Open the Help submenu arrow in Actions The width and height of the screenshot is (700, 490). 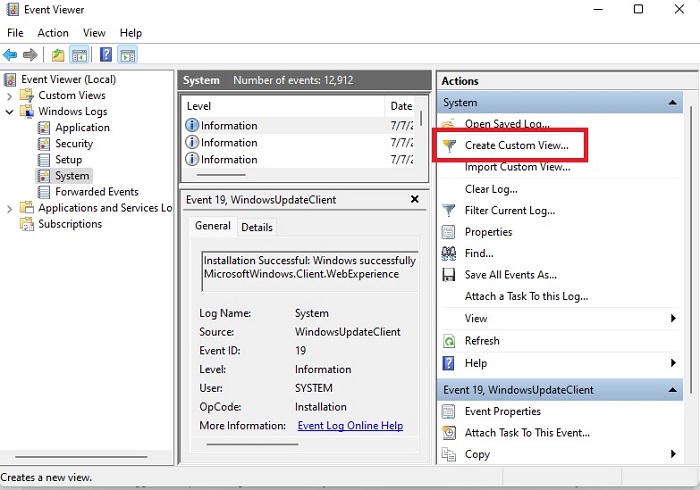coord(673,363)
